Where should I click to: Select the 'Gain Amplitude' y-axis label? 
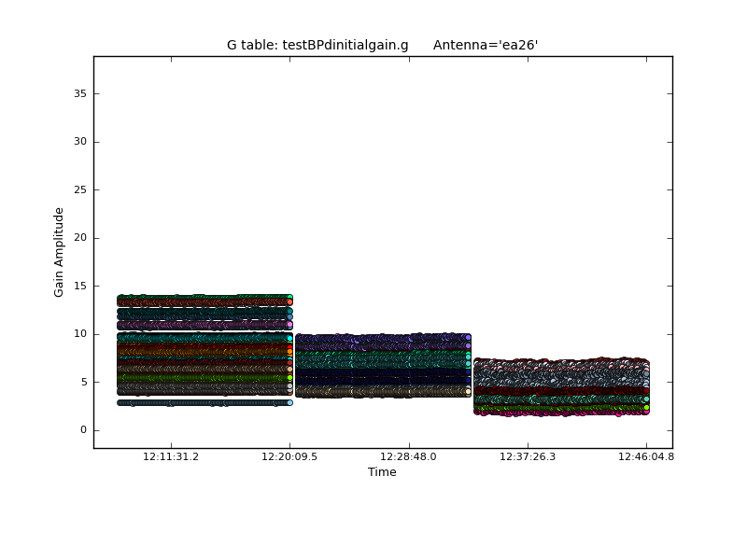tap(59, 252)
